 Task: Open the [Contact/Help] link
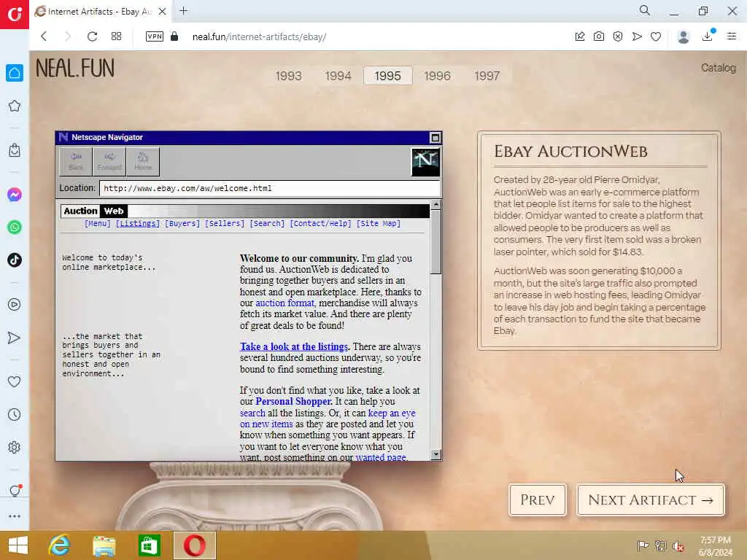[321, 223]
